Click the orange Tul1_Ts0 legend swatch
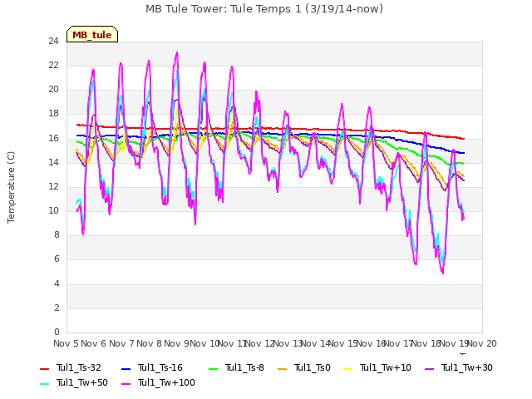Image resolution: width=532 pixels, height=399 pixels. tap(283, 368)
